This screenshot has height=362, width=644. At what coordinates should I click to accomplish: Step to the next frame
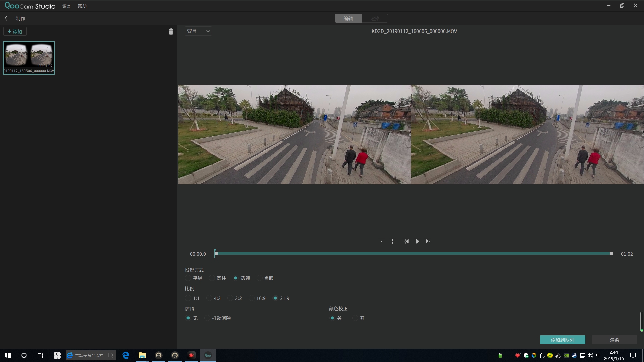428,241
